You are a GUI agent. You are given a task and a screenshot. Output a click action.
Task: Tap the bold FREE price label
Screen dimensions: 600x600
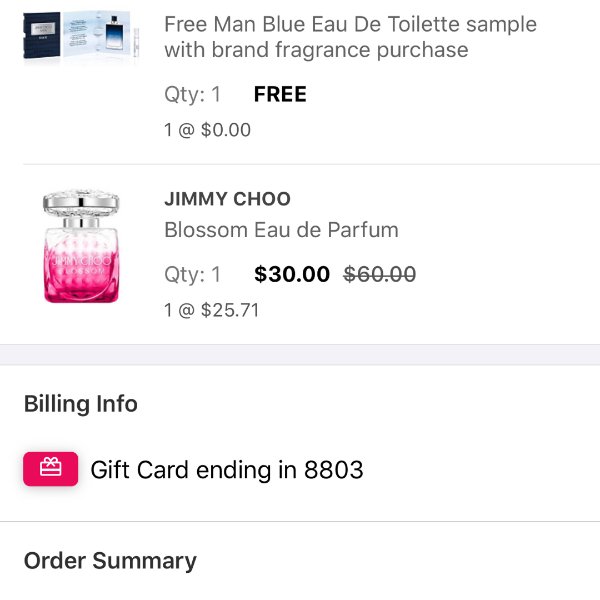coord(280,94)
